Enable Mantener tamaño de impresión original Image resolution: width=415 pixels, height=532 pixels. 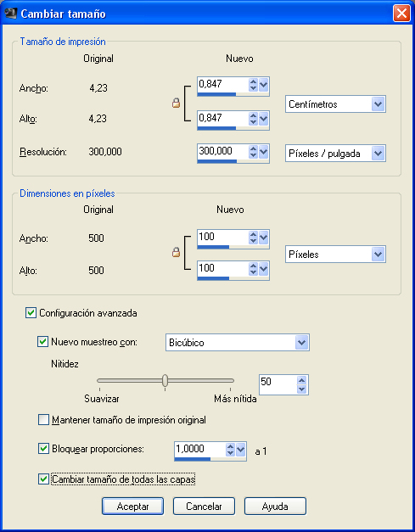(43, 420)
